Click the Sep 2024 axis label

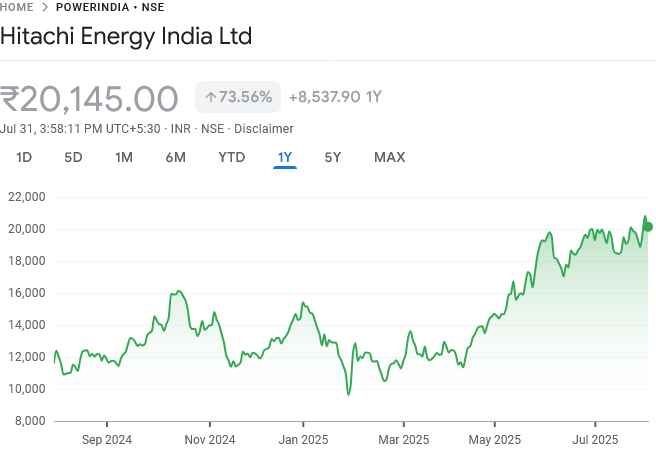coord(107,439)
